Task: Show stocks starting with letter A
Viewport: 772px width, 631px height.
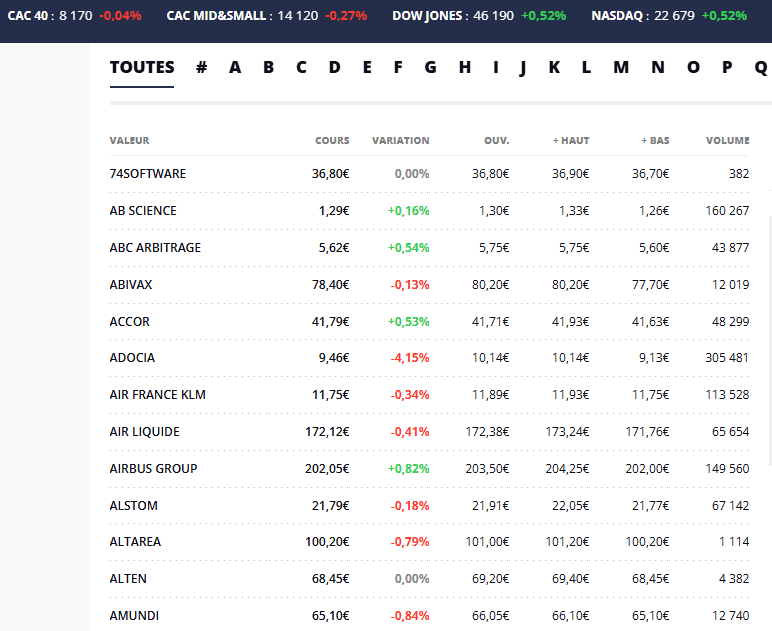Action: tap(235, 67)
